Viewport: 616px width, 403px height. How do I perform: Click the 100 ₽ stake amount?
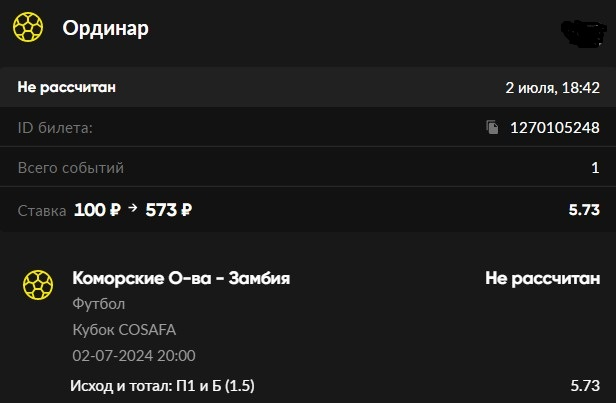[97, 210]
